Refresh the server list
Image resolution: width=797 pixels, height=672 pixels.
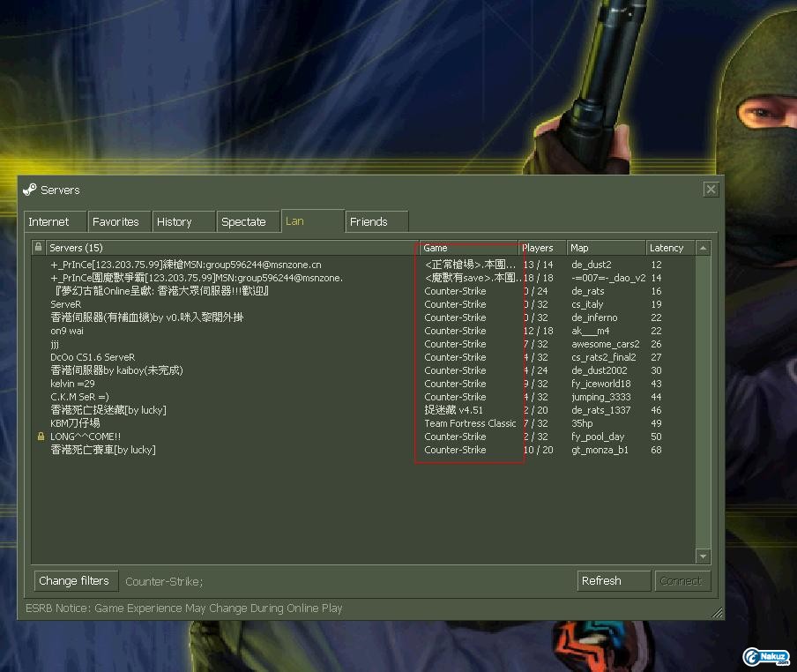614,580
